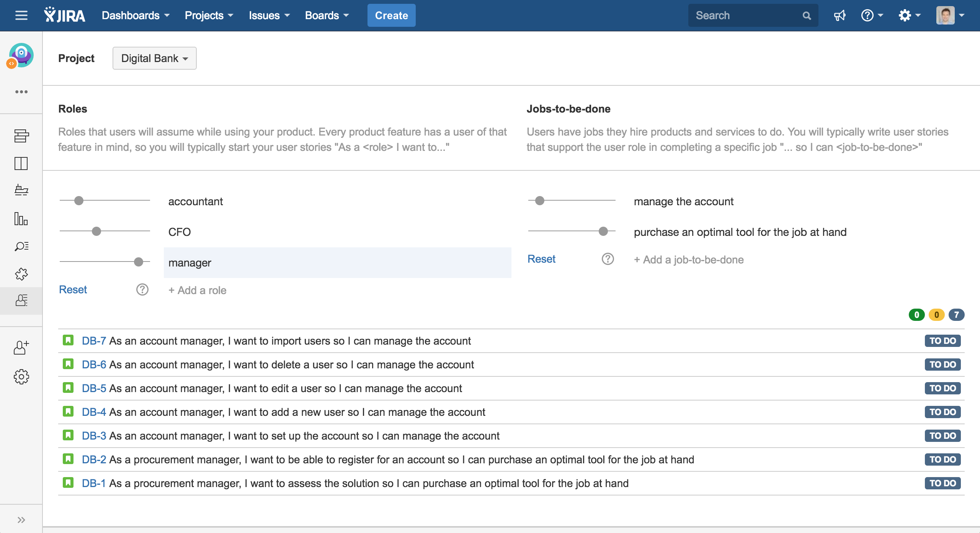The height and width of the screenshot is (533, 980).
Task: Expand the sidebar with double chevron
Action: point(21,520)
